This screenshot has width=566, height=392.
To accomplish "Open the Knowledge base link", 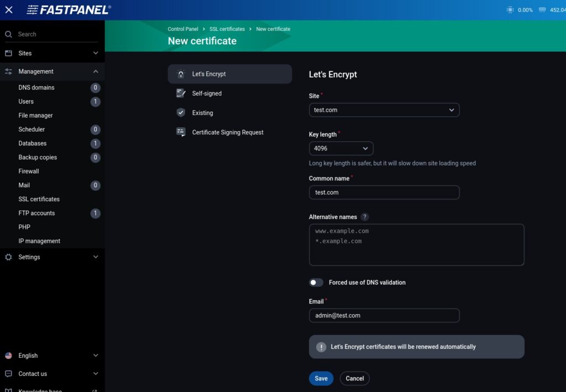I will point(40,390).
